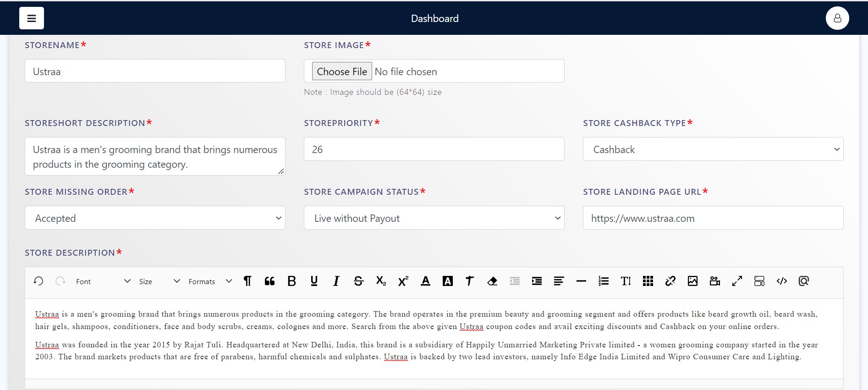Insert a horizontal rule
The image size is (868, 390).
click(581, 281)
